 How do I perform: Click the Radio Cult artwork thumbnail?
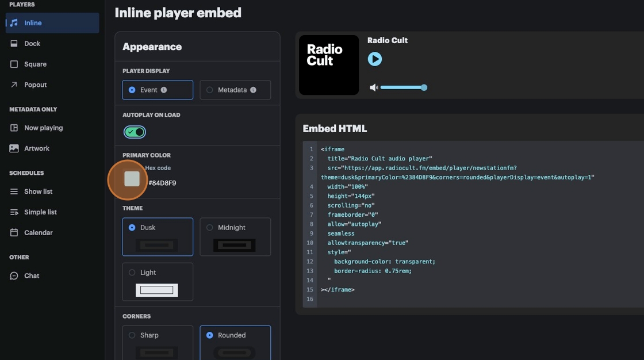(x=329, y=65)
